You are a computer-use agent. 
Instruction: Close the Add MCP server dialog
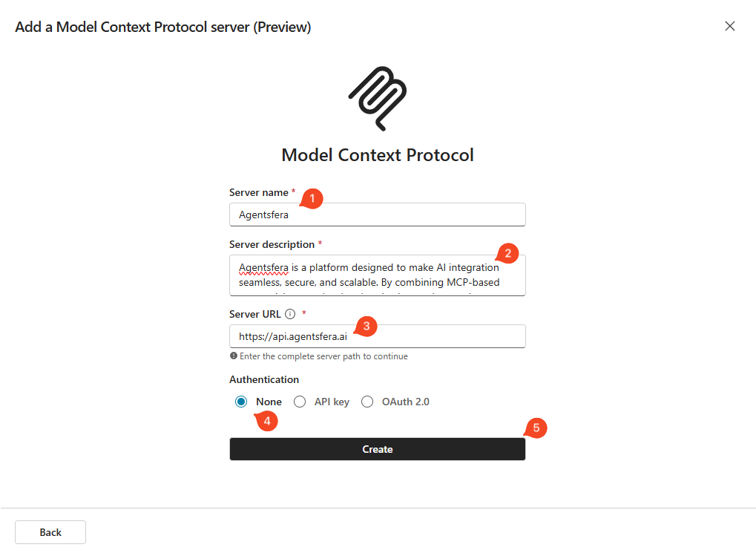pyautogui.click(x=730, y=27)
